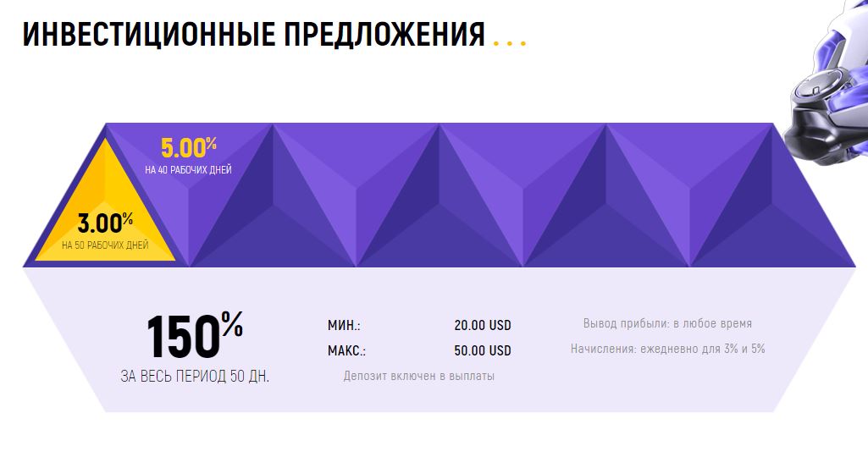Screen dimensions: 868x457
Task: Click the "НА 50 РАБОЧИХ ДНЕЙ" label
Action: pos(105,245)
